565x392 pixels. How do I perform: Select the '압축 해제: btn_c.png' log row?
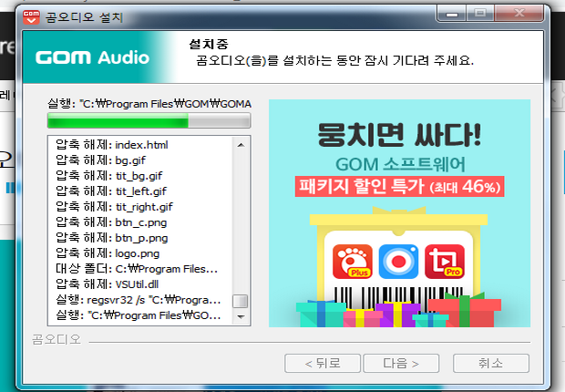[x=140, y=222]
